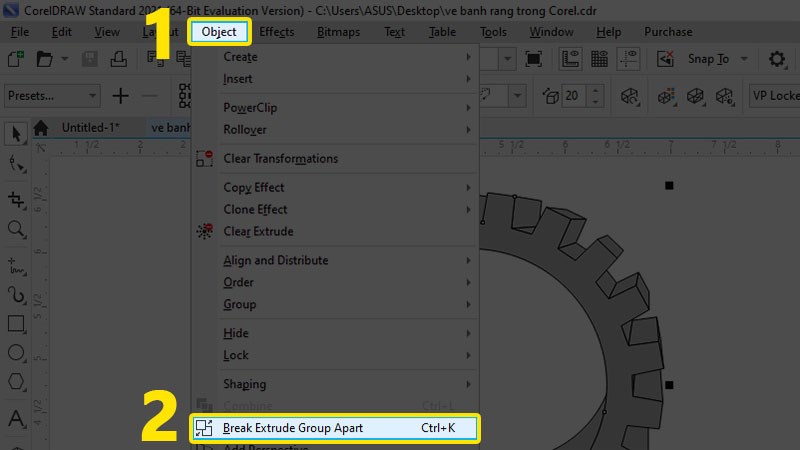Viewport: 800px width, 450px height.
Task: Expand the Create submenu
Action: [x=334, y=57]
